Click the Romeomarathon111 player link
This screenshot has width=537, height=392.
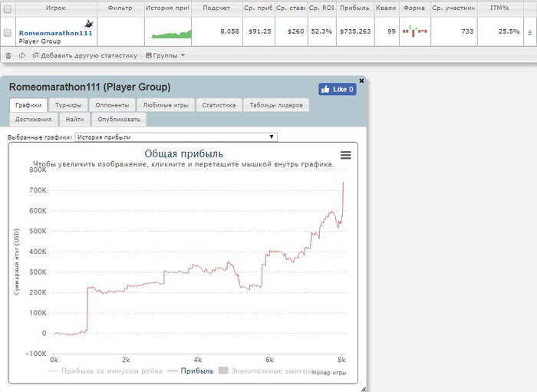[55, 34]
